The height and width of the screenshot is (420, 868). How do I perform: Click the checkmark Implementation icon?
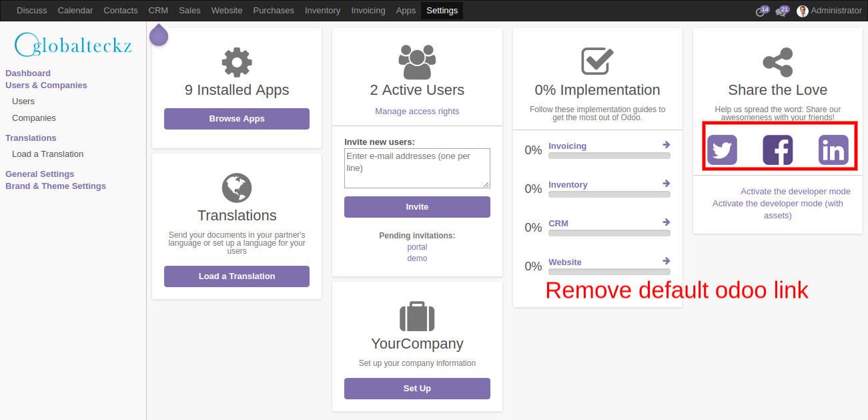tap(597, 61)
